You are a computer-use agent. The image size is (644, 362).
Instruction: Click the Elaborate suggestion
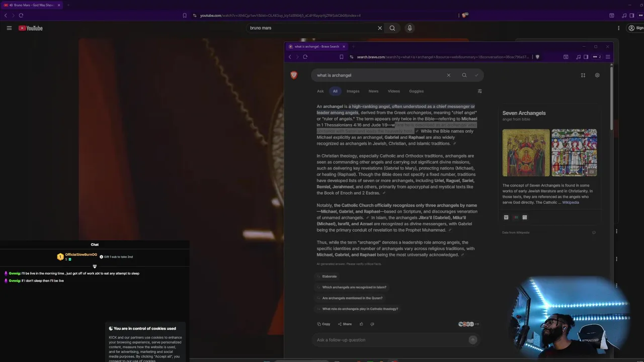point(327,277)
